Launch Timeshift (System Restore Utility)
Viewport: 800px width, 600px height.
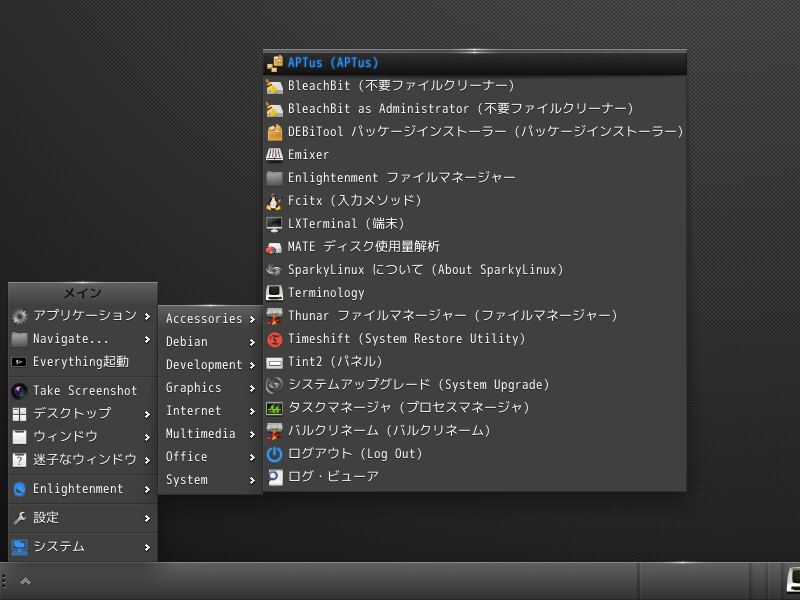pyautogui.click(x=474, y=339)
